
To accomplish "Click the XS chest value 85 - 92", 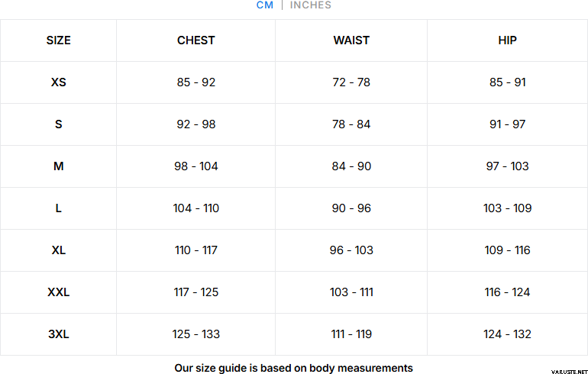I will click(196, 82).
